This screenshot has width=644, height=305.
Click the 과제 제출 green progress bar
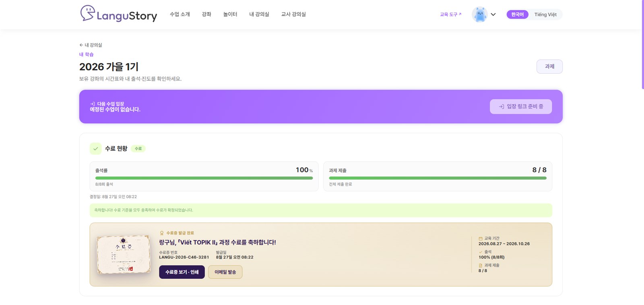(438, 178)
